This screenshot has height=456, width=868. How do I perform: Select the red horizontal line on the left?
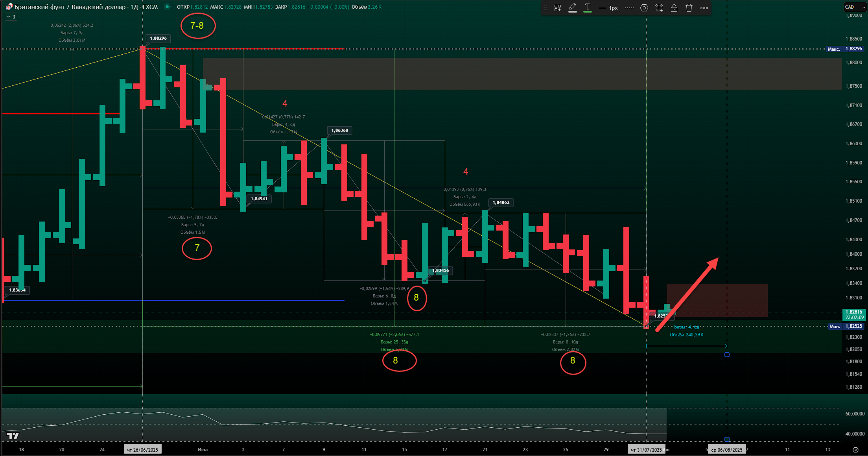coord(61,114)
